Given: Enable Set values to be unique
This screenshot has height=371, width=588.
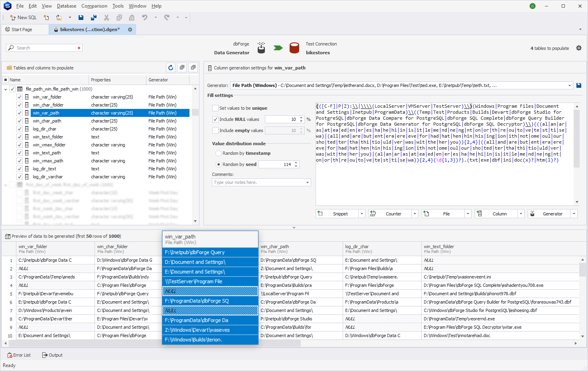Looking at the screenshot, I should tap(215, 108).
